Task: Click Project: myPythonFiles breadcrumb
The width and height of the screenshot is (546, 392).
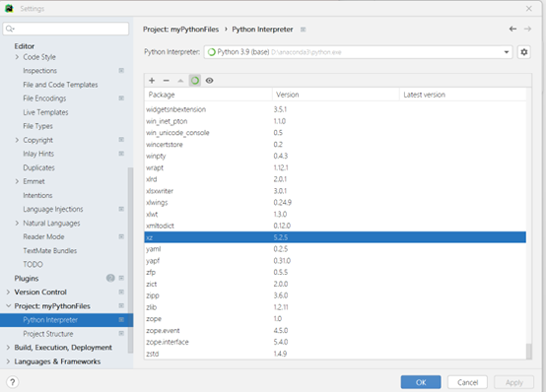Action: 180,30
